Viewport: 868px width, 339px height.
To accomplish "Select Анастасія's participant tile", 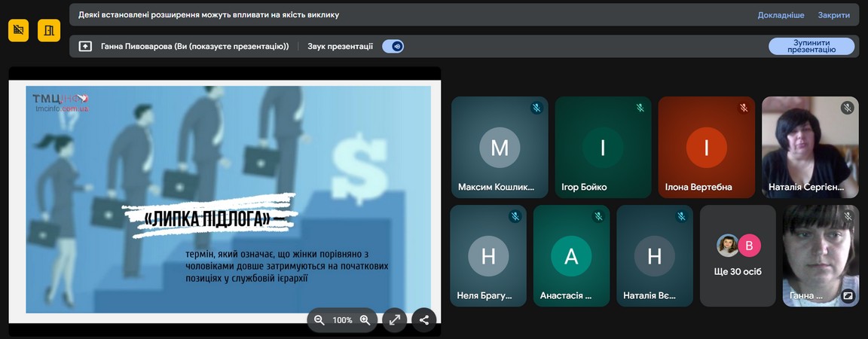I will 571,255.
